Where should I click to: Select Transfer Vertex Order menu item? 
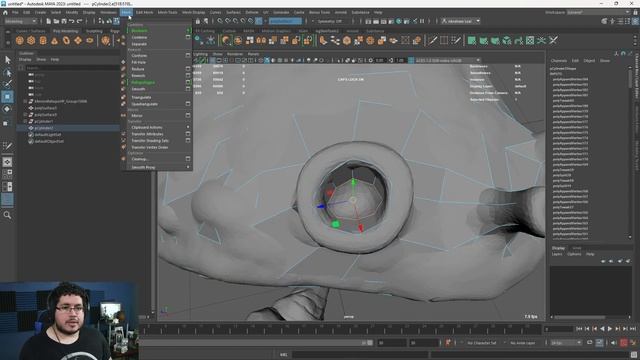coord(150,147)
